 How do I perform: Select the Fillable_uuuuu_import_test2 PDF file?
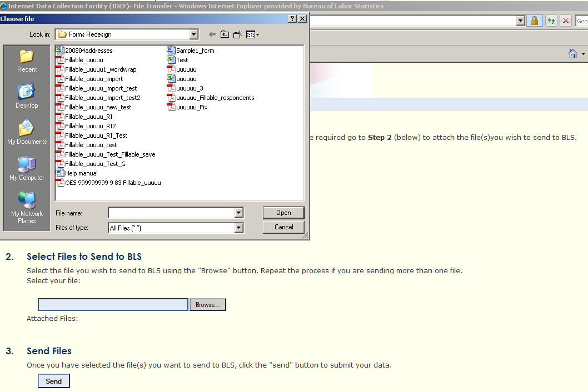coord(102,98)
